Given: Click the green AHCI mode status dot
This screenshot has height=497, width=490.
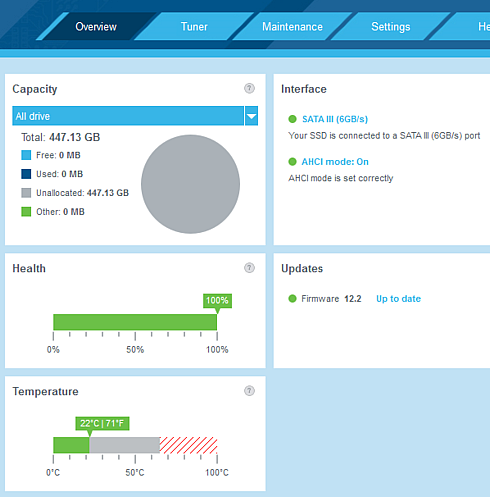Looking at the screenshot, I should click(x=292, y=162).
